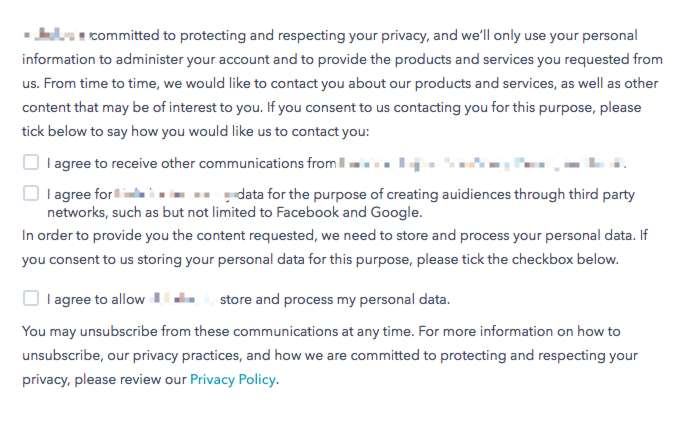Check the third party audiences data checkbox

[x=31, y=193]
